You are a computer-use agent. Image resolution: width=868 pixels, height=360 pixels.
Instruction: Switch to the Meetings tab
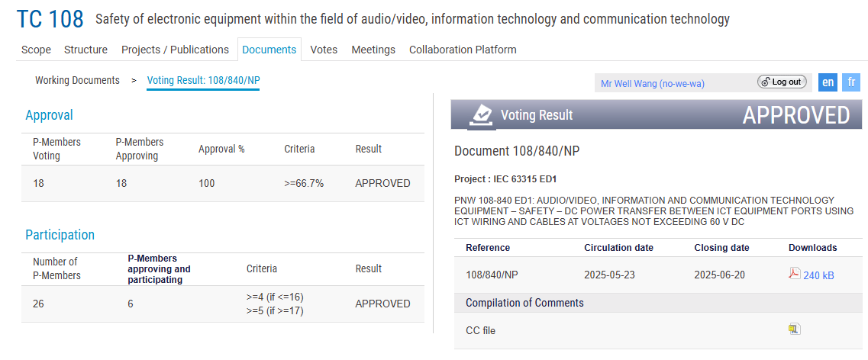pyautogui.click(x=373, y=50)
